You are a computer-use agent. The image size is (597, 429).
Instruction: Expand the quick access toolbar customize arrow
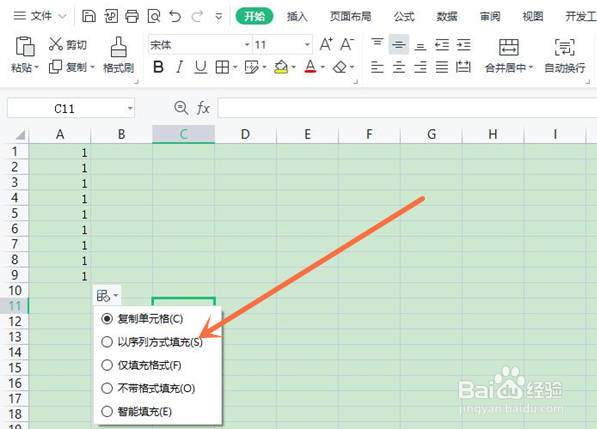click(219, 16)
